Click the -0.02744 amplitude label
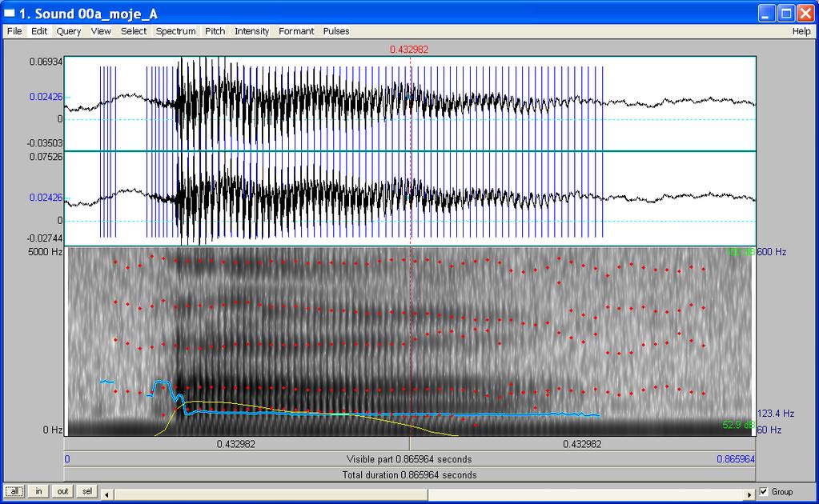819x504 pixels. [44, 238]
